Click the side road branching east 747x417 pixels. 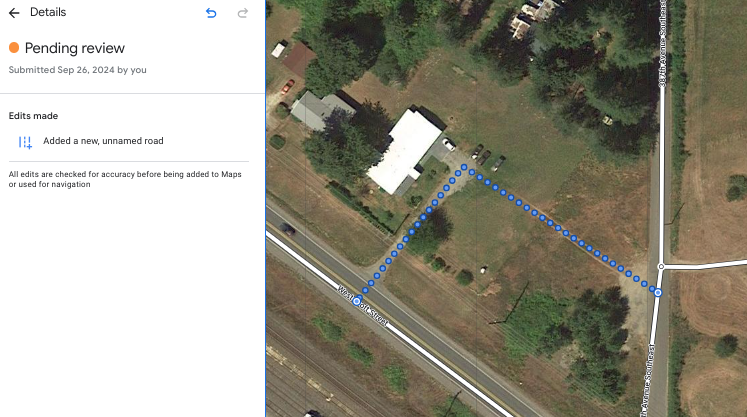(x=704, y=265)
